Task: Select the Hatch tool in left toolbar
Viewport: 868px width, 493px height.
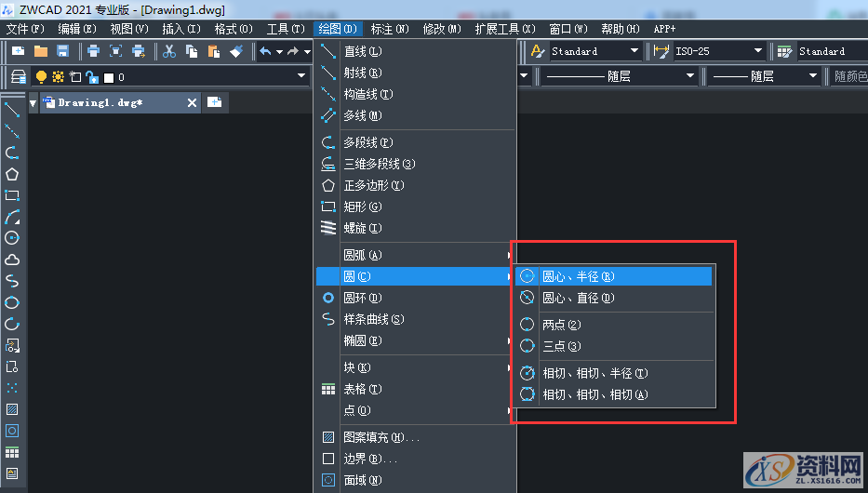Action: click(x=12, y=409)
